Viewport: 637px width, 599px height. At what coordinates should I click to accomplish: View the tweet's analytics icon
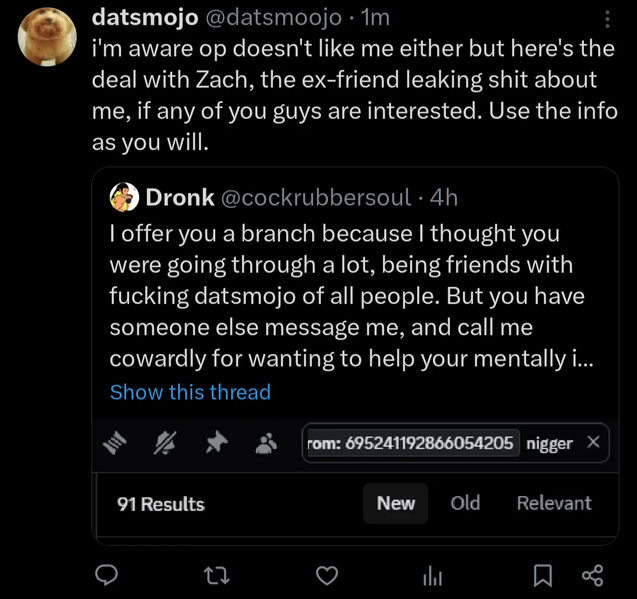[433, 575]
